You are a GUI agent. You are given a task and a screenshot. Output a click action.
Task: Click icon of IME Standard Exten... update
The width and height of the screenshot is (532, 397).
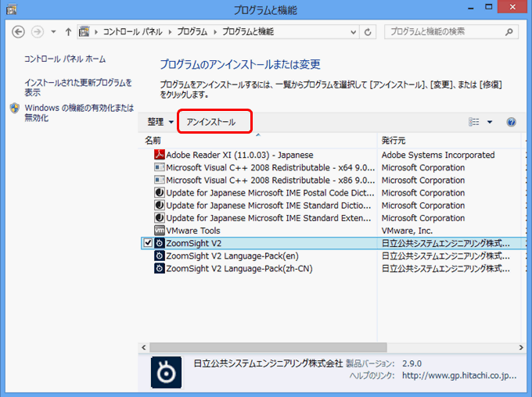click(159, 218)
